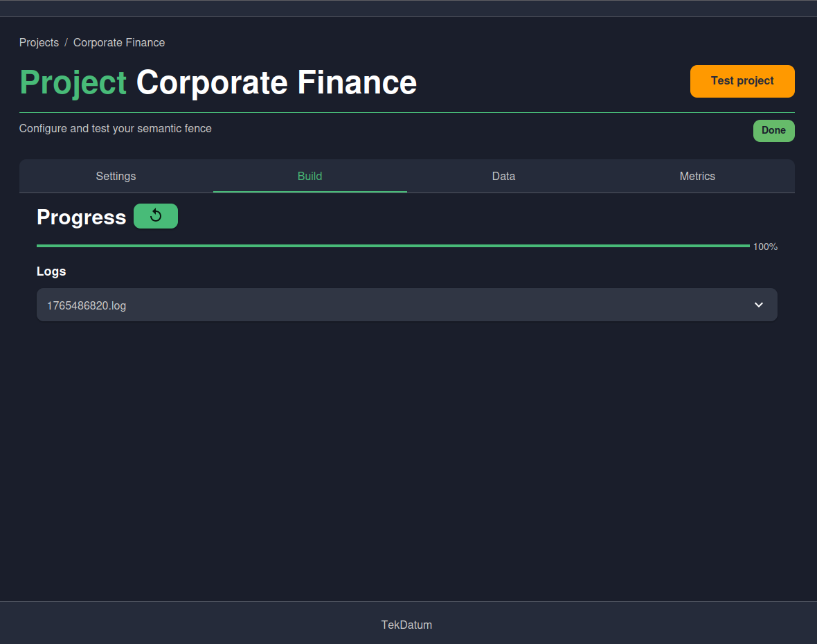The image size is (817, 644).
Task: Click the TekDatum footer link
Action: 406,625
